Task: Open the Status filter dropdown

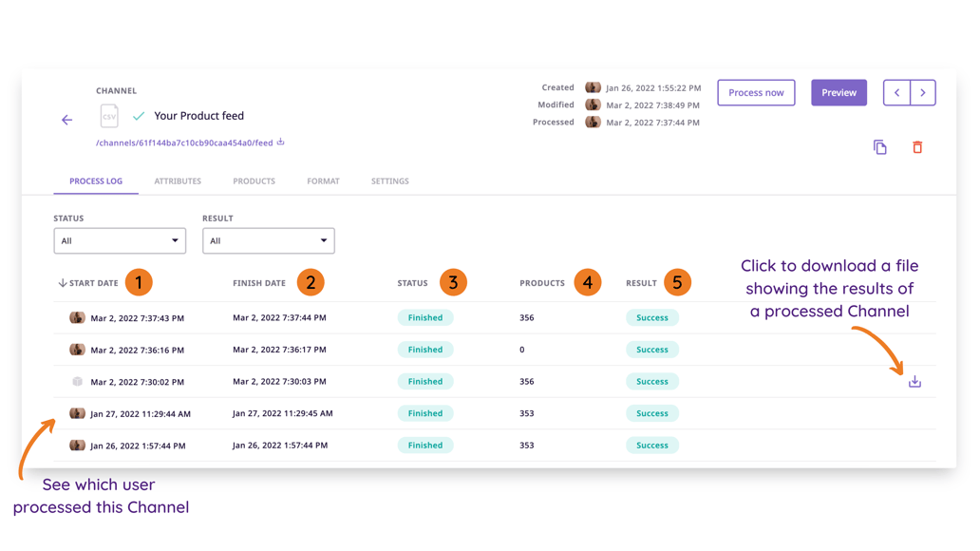Action: [x=120, y=241]
